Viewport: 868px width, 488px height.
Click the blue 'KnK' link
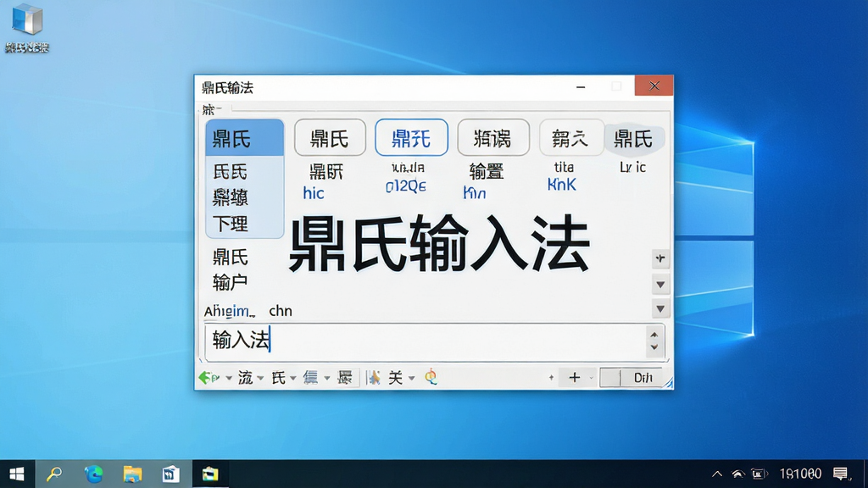(x=561, y=185)
